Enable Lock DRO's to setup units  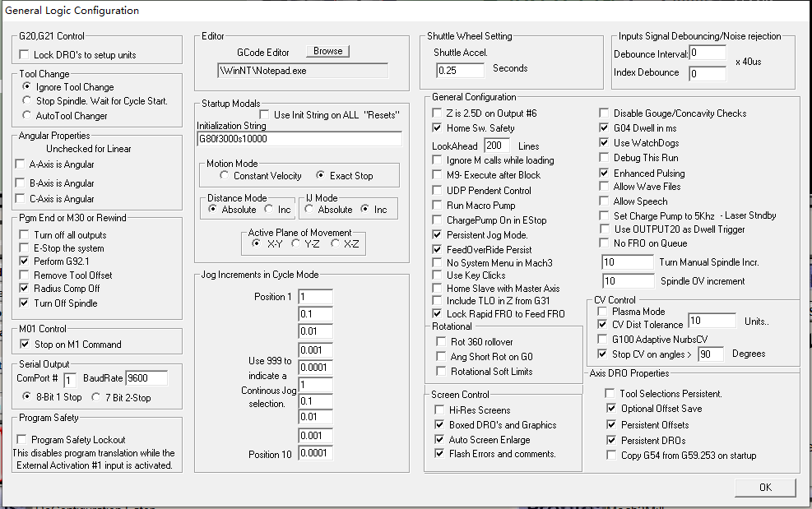[24, 54]
